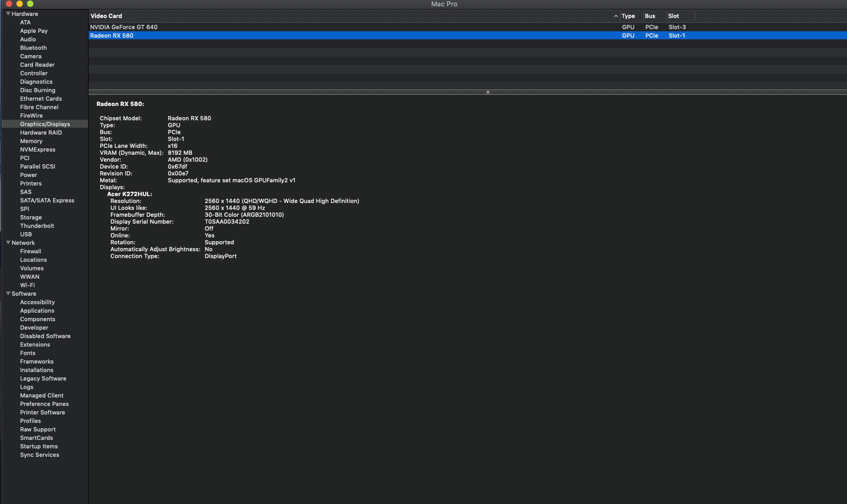The width and height of the screenshot is (847, 504).
Task: Open Accessibility under Software
Action: [x=38, y=302]
